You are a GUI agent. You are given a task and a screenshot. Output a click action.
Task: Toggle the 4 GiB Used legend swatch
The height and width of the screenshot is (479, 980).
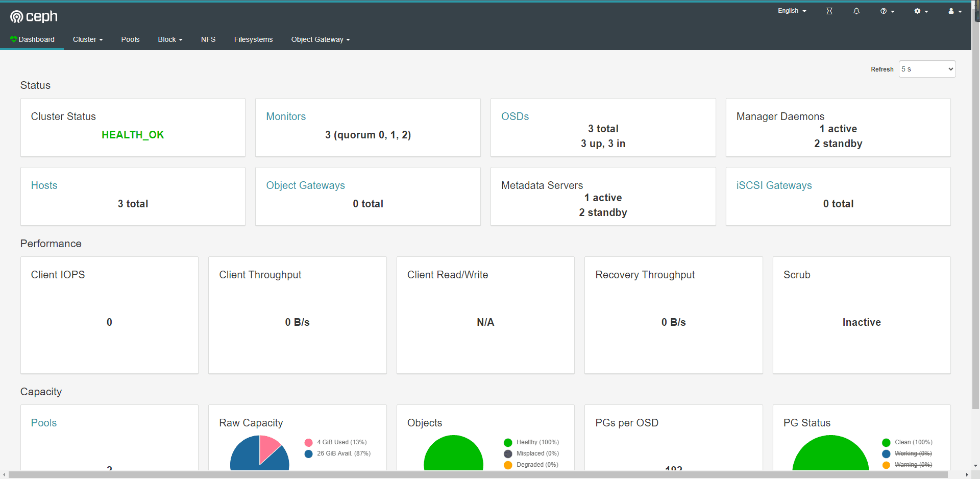click(x=308, y=442)
